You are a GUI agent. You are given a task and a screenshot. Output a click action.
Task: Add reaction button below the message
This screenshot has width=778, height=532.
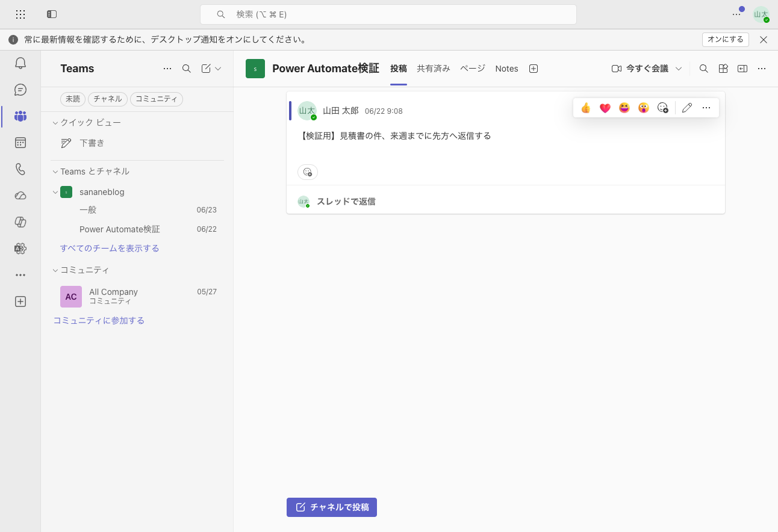(308, 172)
